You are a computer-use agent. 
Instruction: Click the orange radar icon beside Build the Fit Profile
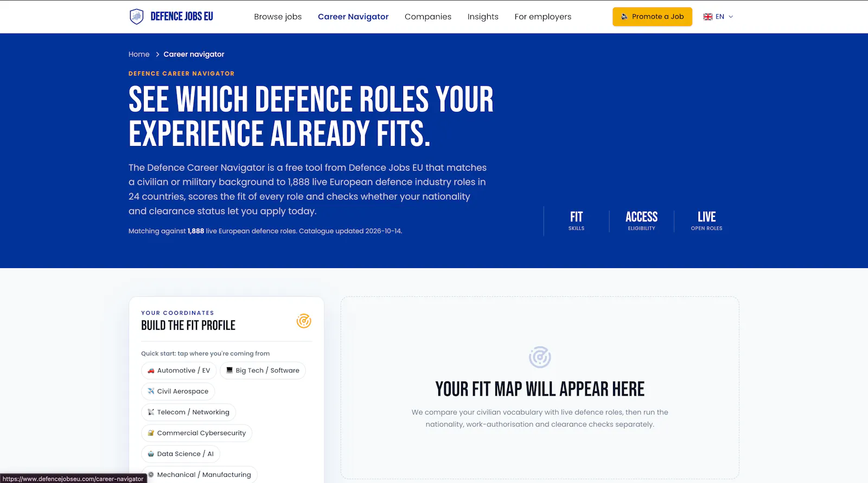tap(304, 321)
